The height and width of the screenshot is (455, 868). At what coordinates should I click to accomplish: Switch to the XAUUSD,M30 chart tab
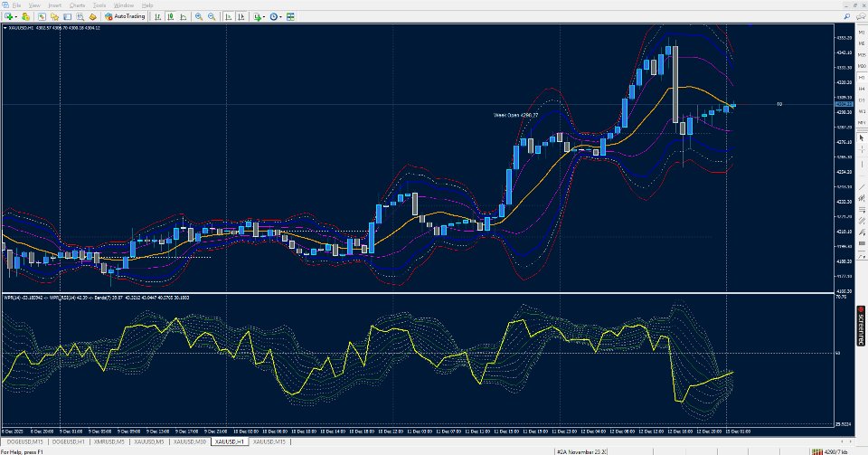click(190, 441)
